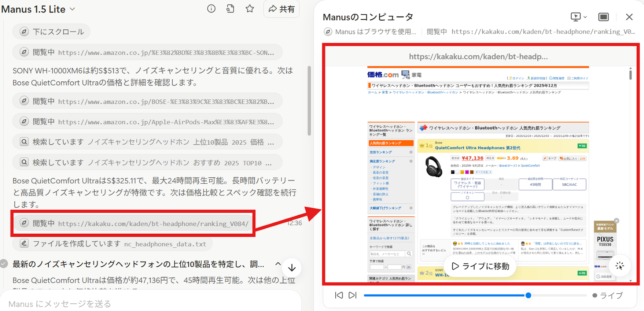Skip to previous step in playback

pyautogui.click(x=339, y=295)
